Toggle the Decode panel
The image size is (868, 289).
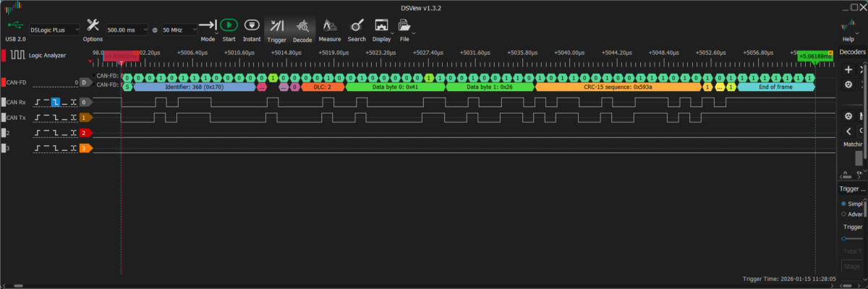[302, 29]
